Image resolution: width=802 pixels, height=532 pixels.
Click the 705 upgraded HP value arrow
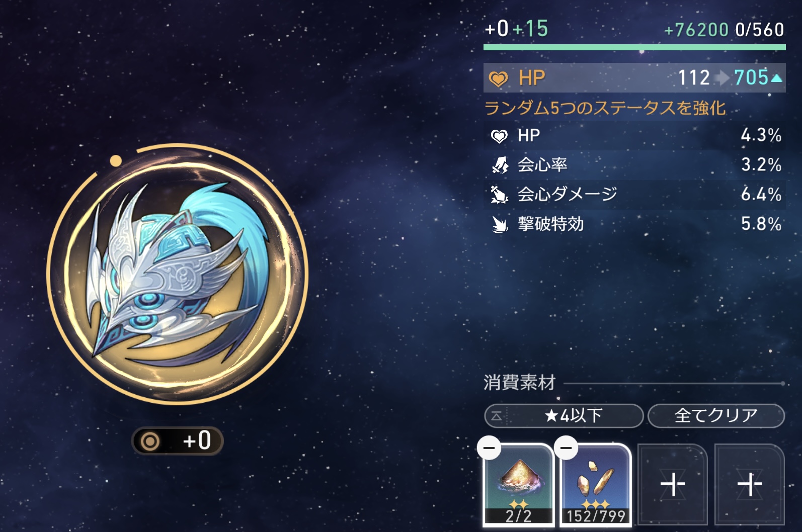(776, 78)
